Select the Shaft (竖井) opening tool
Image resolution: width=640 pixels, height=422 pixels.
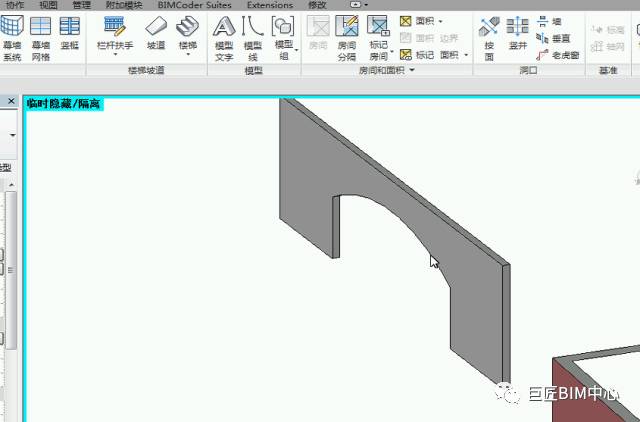pyautogui.click(x=518, y=33)
